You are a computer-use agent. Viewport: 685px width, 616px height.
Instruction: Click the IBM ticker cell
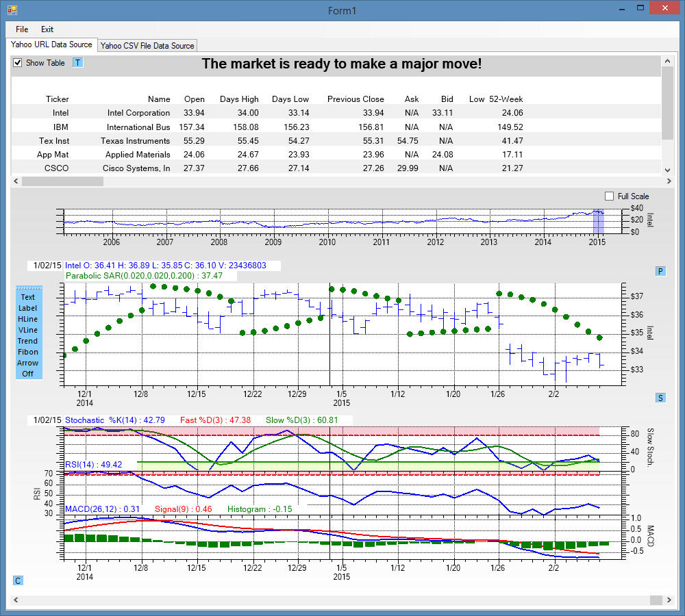pos(61,127)
